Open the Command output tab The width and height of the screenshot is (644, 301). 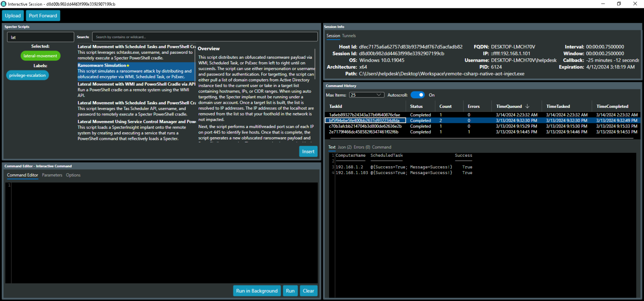click(382, 147)
